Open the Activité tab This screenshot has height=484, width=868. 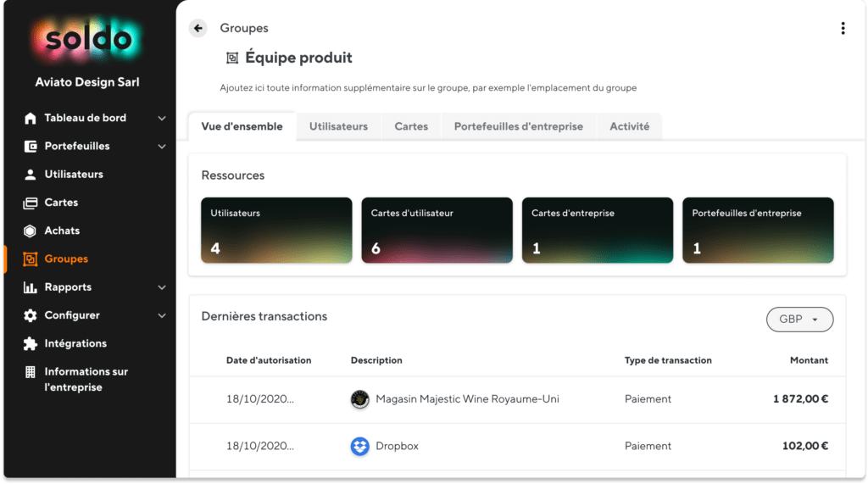630,126
